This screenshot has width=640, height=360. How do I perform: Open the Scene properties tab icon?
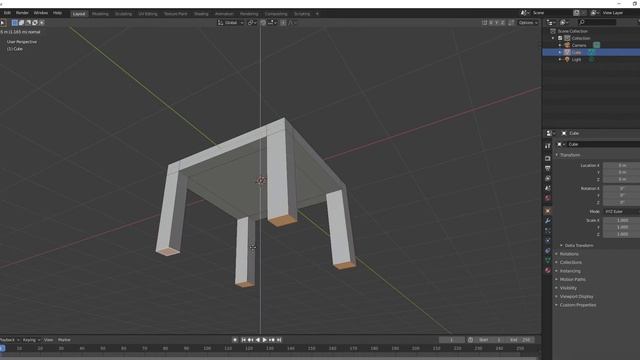[x=548, y=188]
